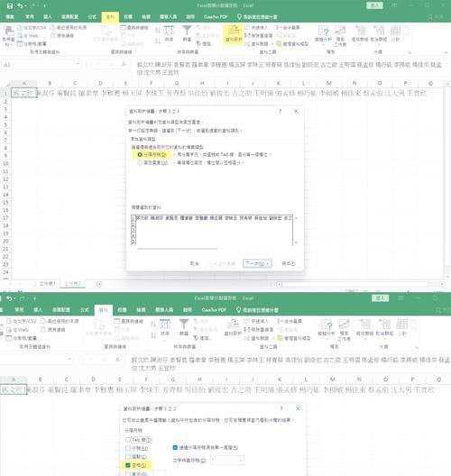Uncheck the highlighted Space delimiter checkbox
451x476 pixels.
128,465
